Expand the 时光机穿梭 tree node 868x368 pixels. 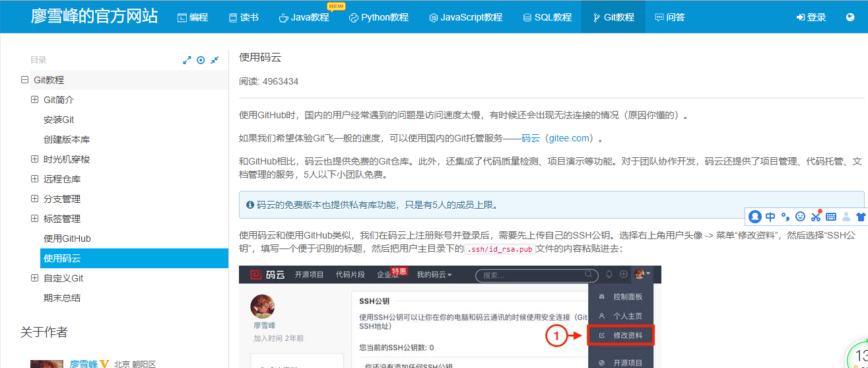click(35, 159)
